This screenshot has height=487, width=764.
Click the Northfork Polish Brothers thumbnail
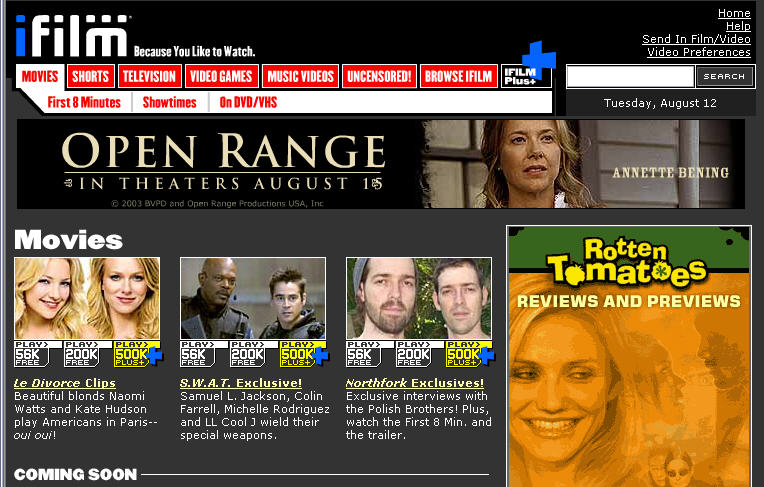[418, 298]
